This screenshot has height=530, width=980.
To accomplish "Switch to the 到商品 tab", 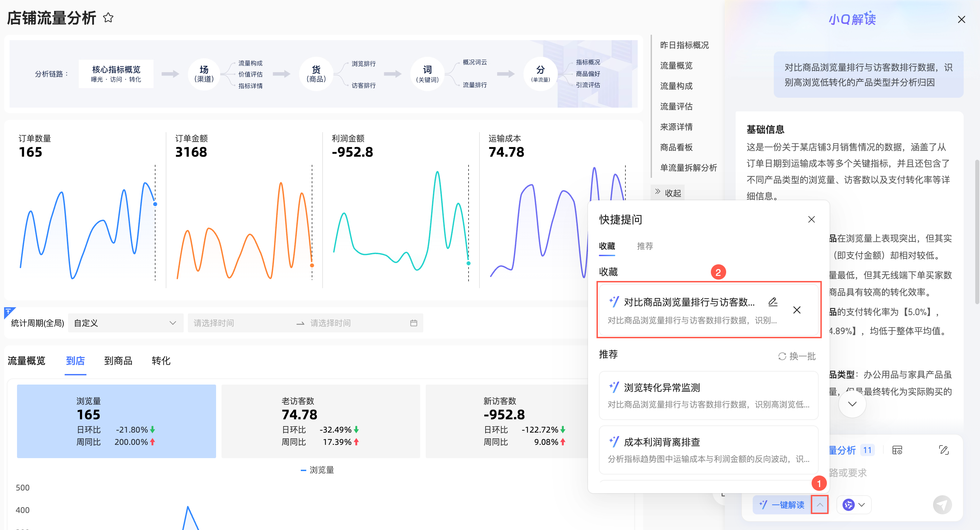I will click(x=118, y=361).
